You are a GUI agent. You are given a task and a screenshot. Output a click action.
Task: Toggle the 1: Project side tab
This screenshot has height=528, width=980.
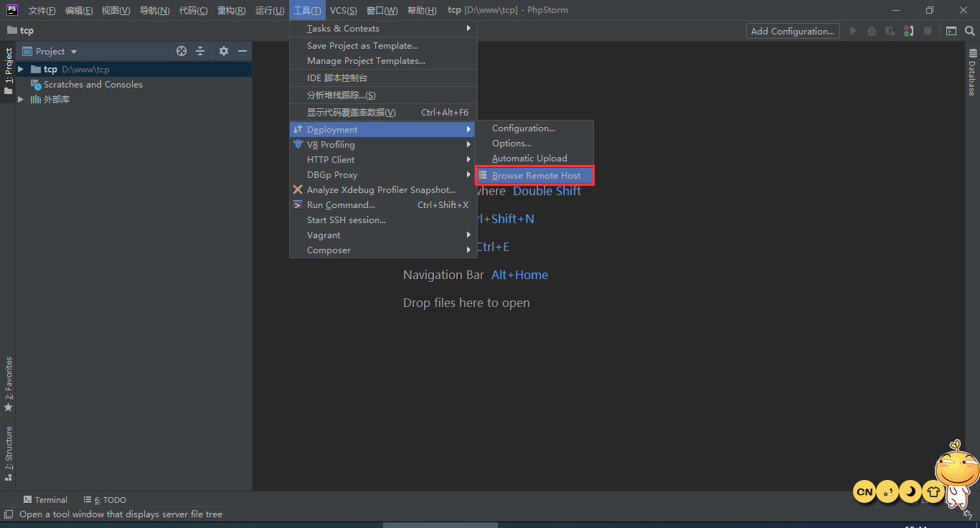(9, 72)
